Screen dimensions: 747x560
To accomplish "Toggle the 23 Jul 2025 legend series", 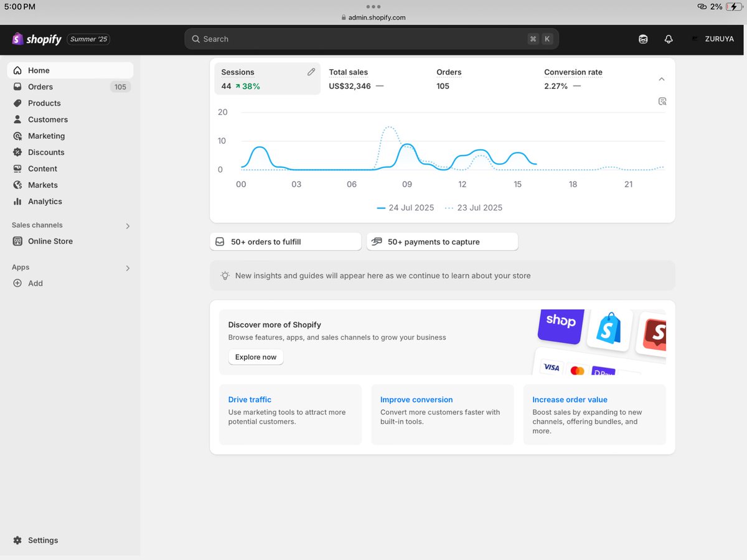I will point(474,208).
